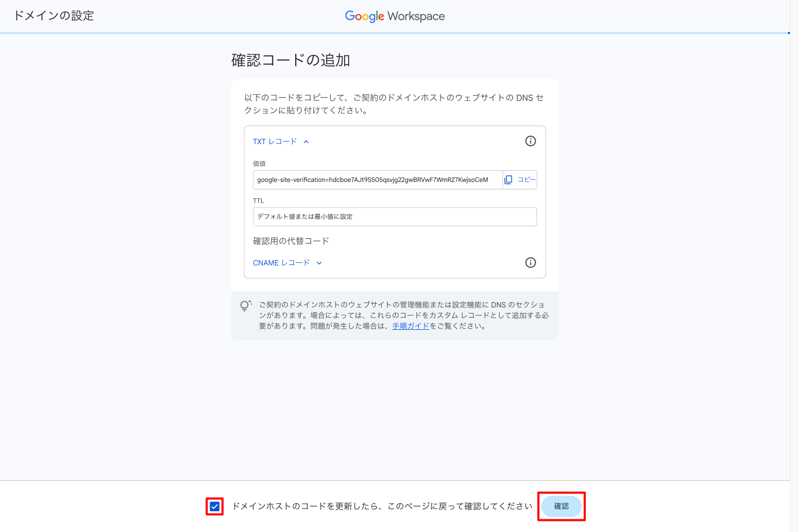Viewport: 798px width, 532px height.
Task: Click the google-site-verification value field
Action: point(377,180)
